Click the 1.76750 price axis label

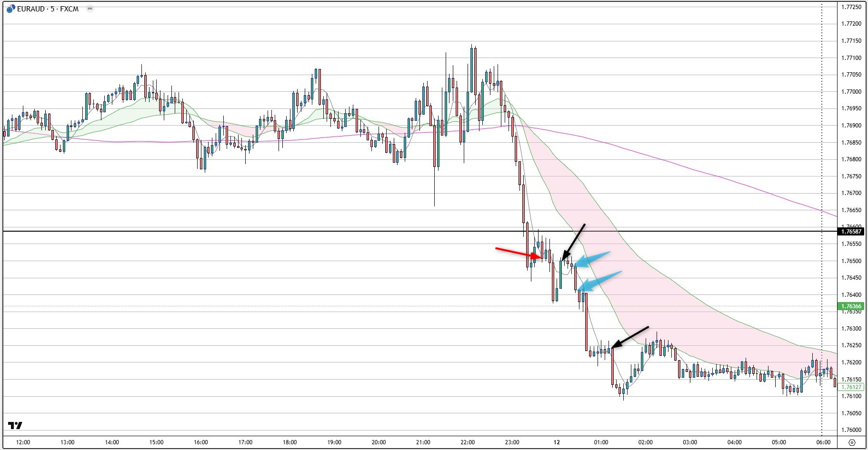click(851, 176)
